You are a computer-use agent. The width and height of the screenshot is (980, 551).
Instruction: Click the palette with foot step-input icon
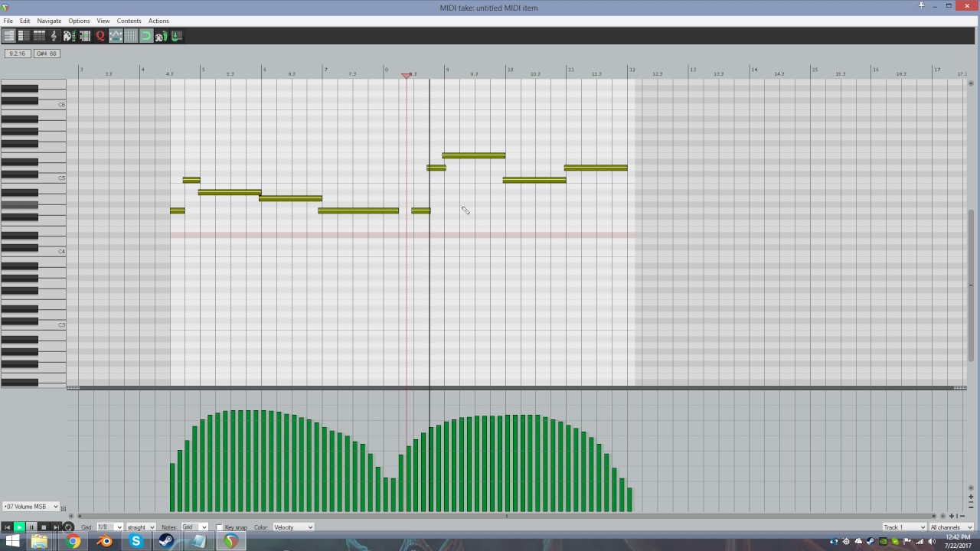tap(161, 36)
